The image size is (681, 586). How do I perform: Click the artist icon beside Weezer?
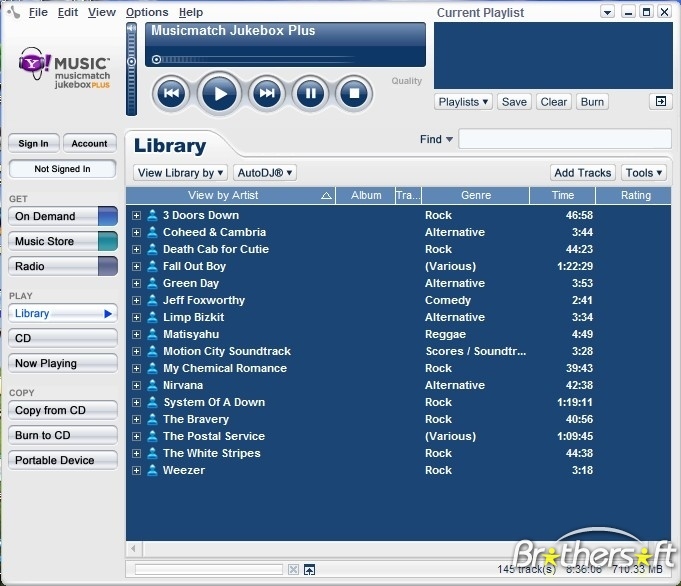152,470
